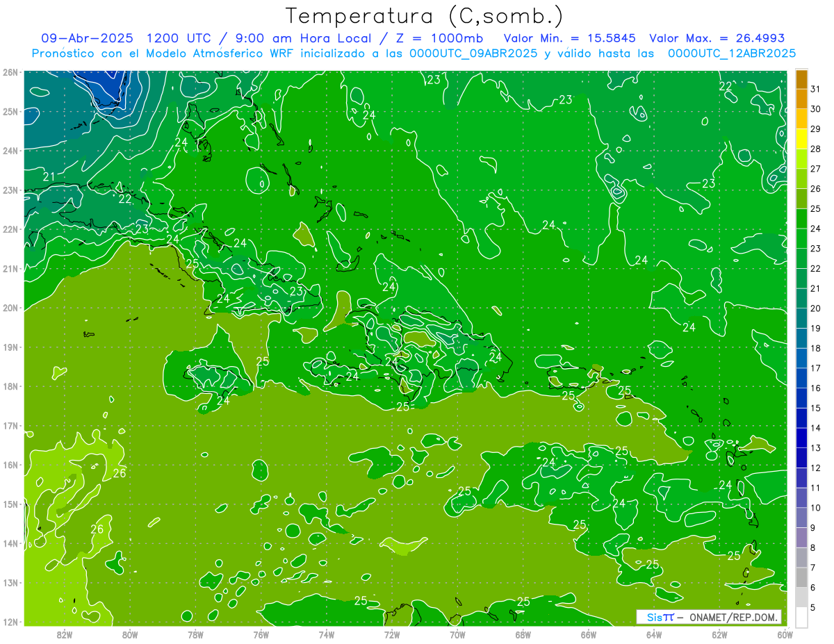Click the "13N" latitude axis label

pos(10,583)
